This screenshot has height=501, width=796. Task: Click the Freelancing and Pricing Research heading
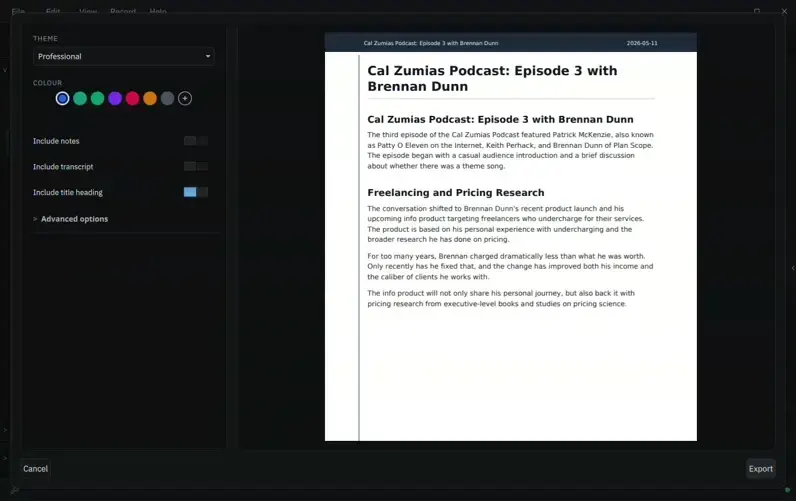click(456, 192)
